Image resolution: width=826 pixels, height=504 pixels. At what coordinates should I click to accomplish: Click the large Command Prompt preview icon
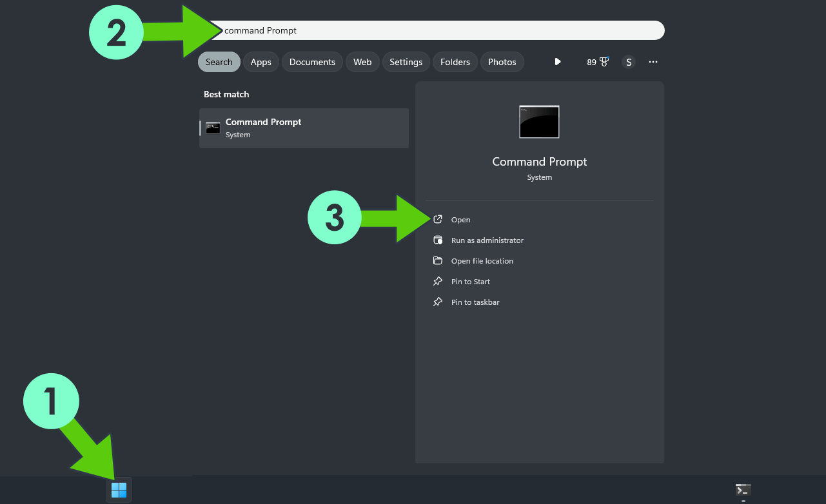539,121
